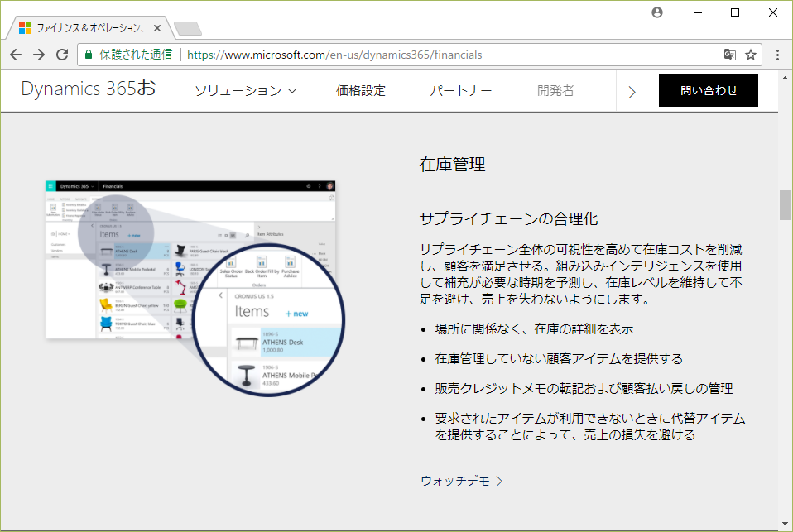Close the ファイナンス＆オペレーション tab

coord(157,28)
